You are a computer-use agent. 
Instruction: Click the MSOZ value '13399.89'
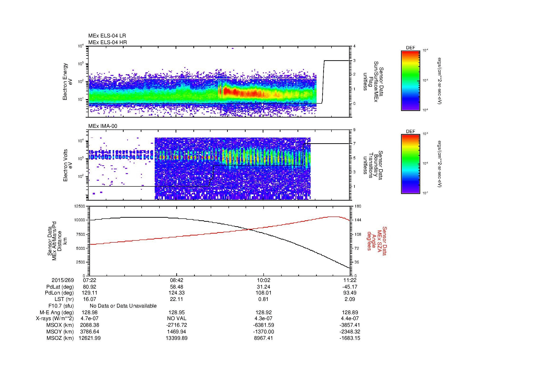click(x=177, y=338)
